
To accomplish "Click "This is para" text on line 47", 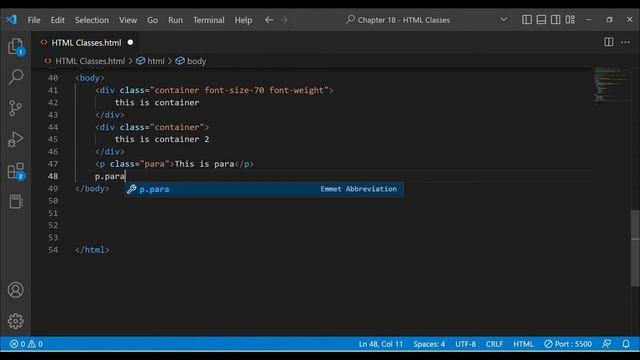I will pos(204,164).
